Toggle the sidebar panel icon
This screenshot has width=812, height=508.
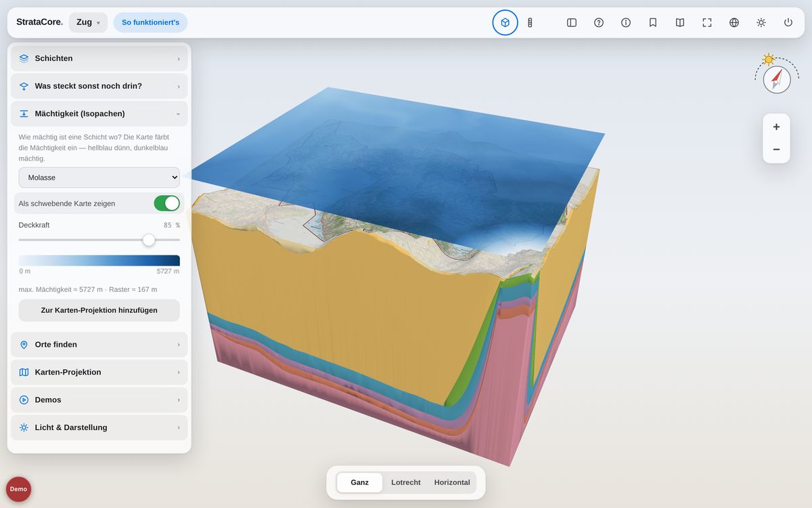coord(572,22)
